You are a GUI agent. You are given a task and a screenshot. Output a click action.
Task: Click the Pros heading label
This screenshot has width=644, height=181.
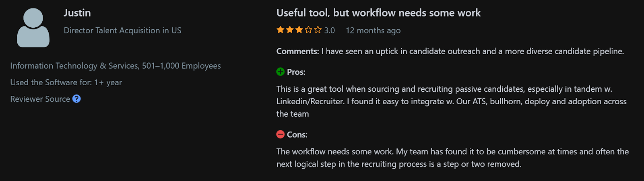[296, 72]
